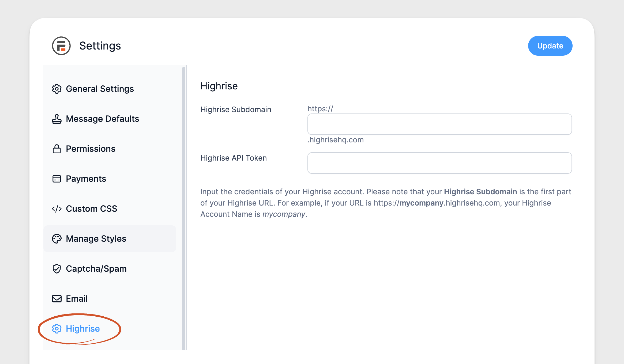Click the General Settings gear icon
The width and height of the screenshot is (624, 364).
click(x=57, y=89)
